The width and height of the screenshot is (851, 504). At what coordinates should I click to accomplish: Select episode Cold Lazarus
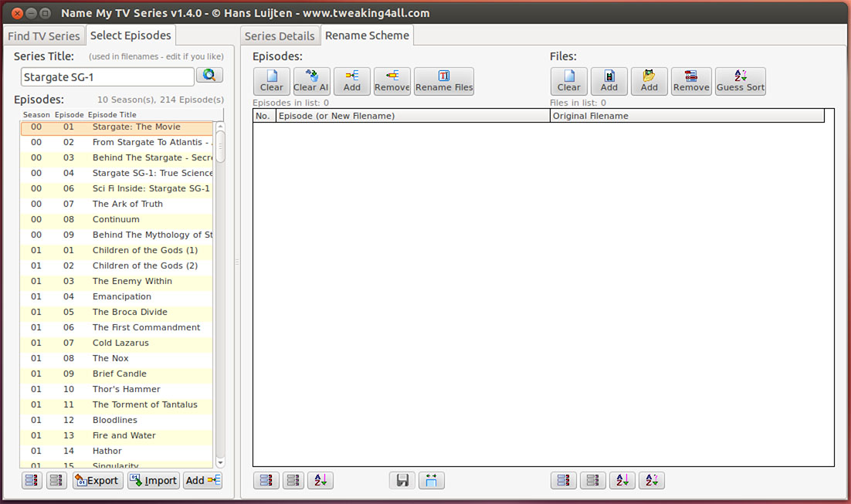(x=117, y=343)
